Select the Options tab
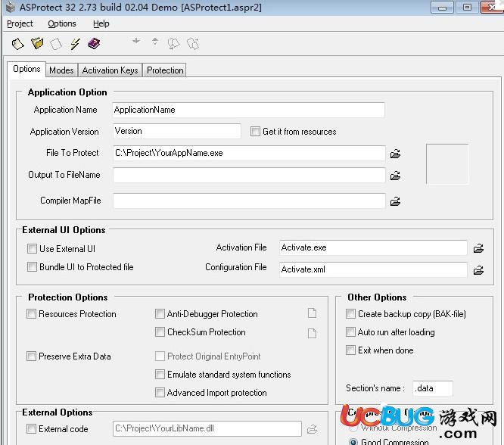The image size is (504, 445). click(x=26, y=69)
